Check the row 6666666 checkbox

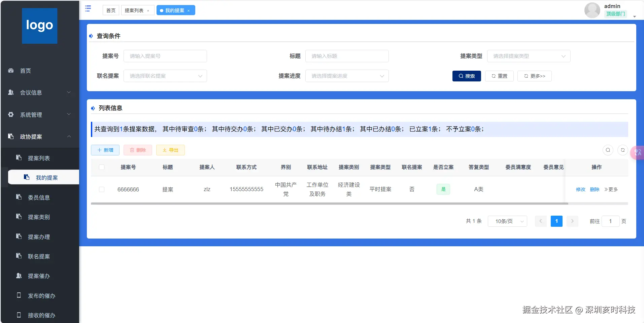click(x=102, y=189)
